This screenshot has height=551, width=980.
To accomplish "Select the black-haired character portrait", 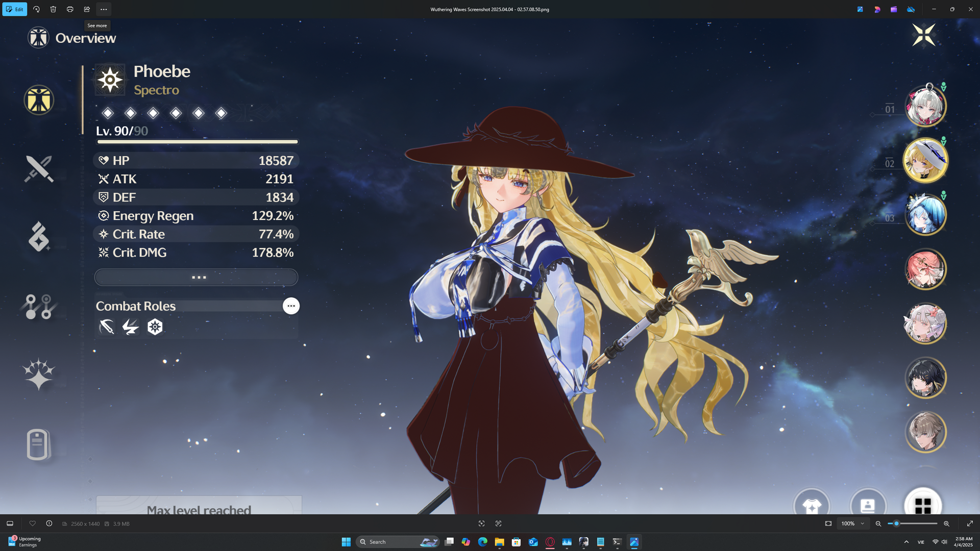I will tap(925, 378).
